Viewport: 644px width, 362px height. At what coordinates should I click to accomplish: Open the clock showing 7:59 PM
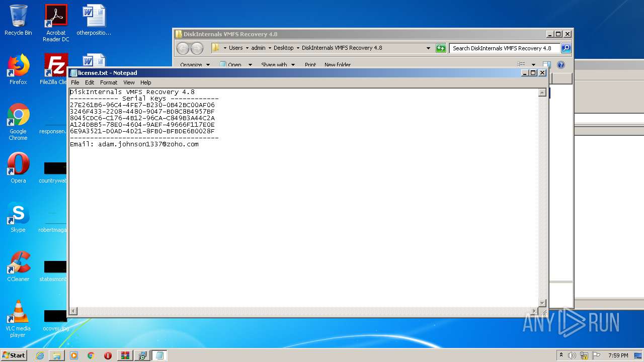[618, 355]
